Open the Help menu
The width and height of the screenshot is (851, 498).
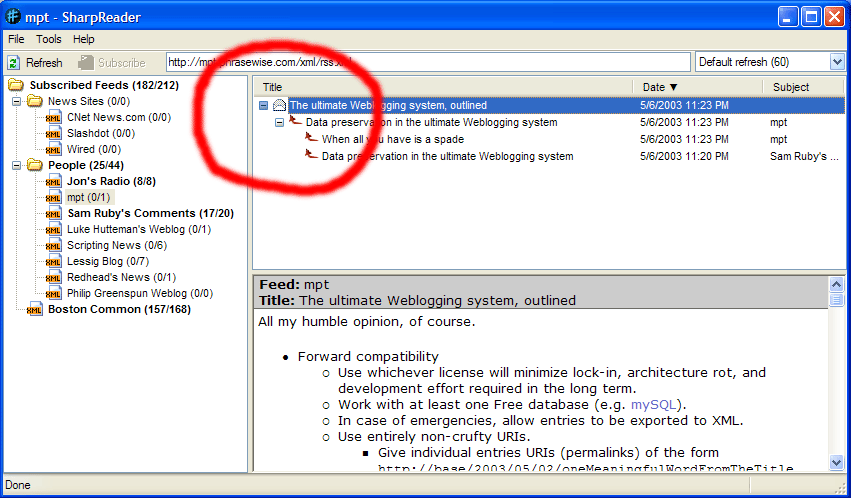tap(84, 39)
